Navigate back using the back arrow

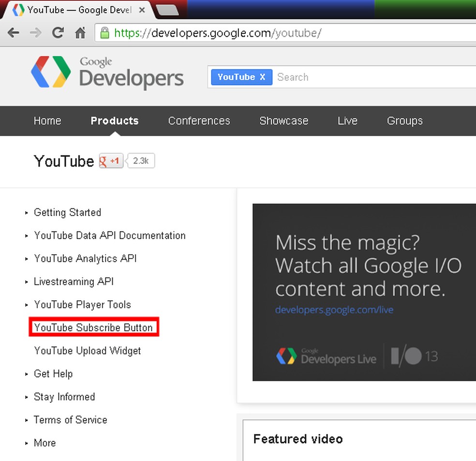click(x=13, y=32)
